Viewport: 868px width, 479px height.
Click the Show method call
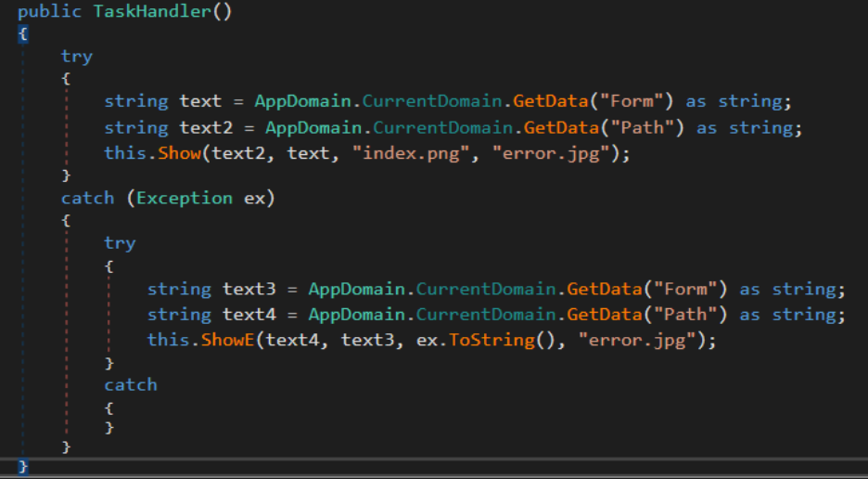point(179,153)
